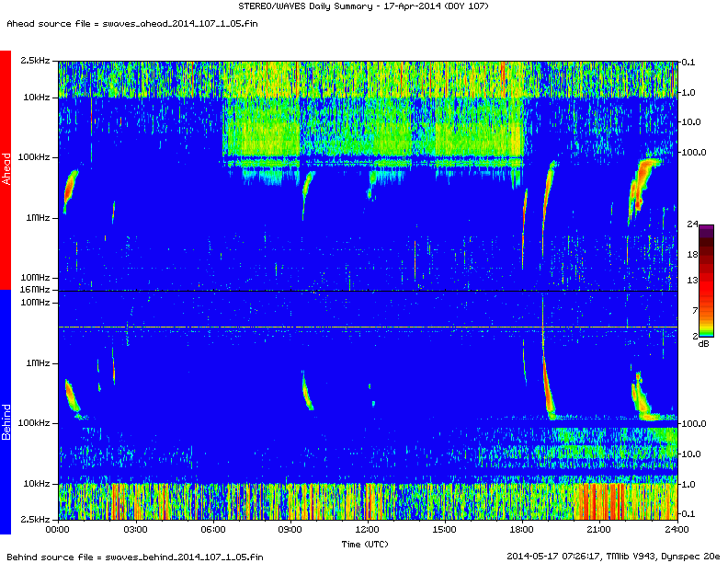The width and height of the screenshot is (728, 563).
Task: Click the 100.0 right-axis label of Behind panel
Action: pos(694,424)
